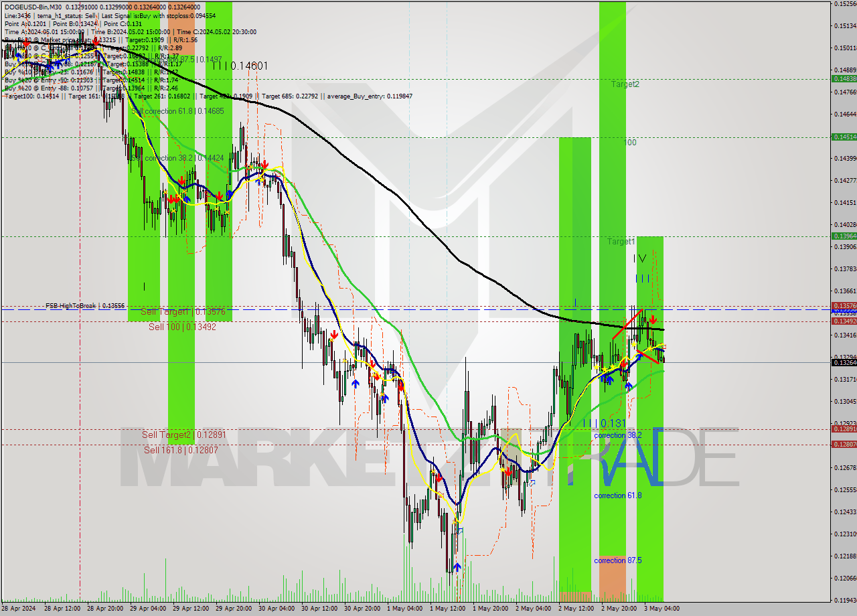Click the '2 May 04:00' time label
Screen dimensions: 857x616
(x=534, y=609)
